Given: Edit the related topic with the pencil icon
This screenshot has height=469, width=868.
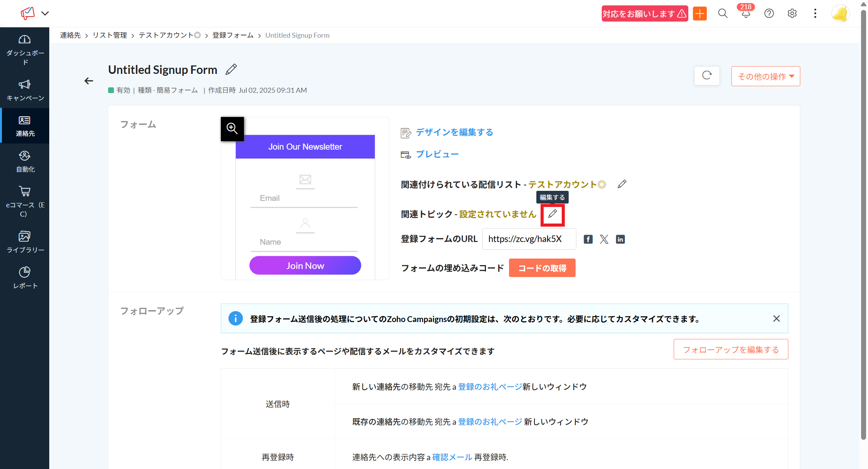Looking at the screenshot, I should point(553,214).
